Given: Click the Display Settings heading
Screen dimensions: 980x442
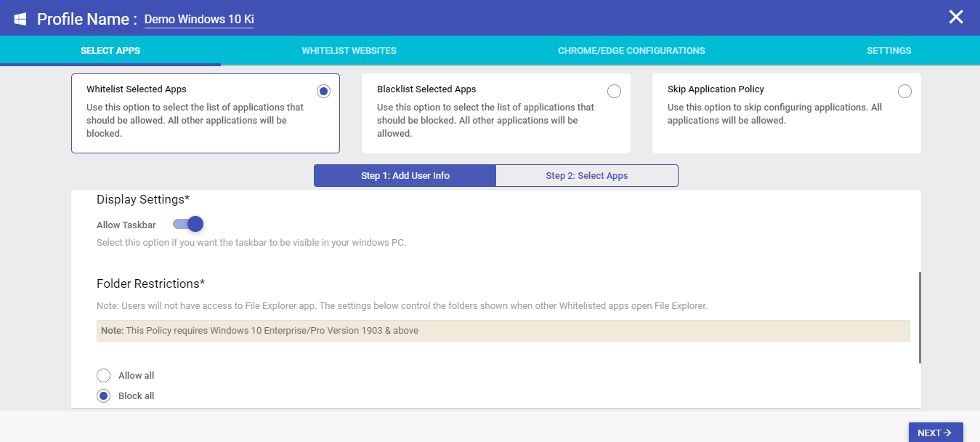Looking at the screenshot, I should click(143, 199).
